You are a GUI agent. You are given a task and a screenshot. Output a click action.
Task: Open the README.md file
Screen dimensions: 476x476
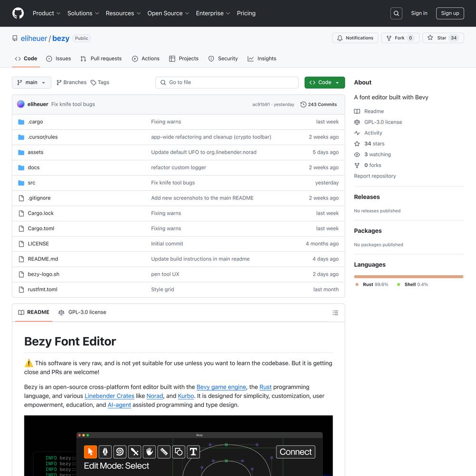point(43,259)
